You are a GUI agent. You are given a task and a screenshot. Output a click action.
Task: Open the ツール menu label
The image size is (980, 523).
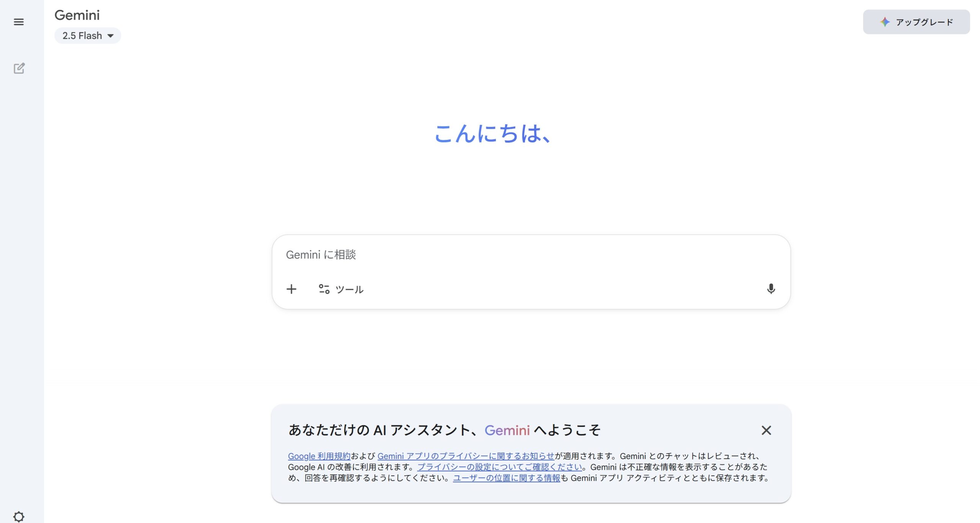349,289
